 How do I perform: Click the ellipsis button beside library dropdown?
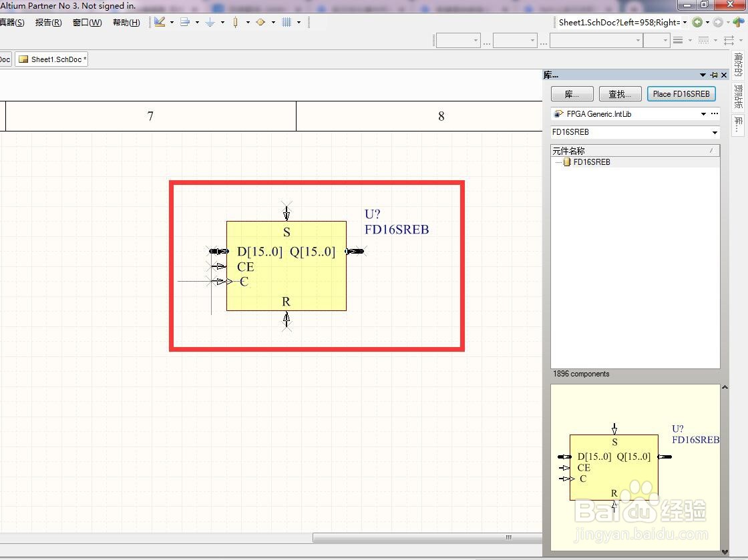click(714, 113)
